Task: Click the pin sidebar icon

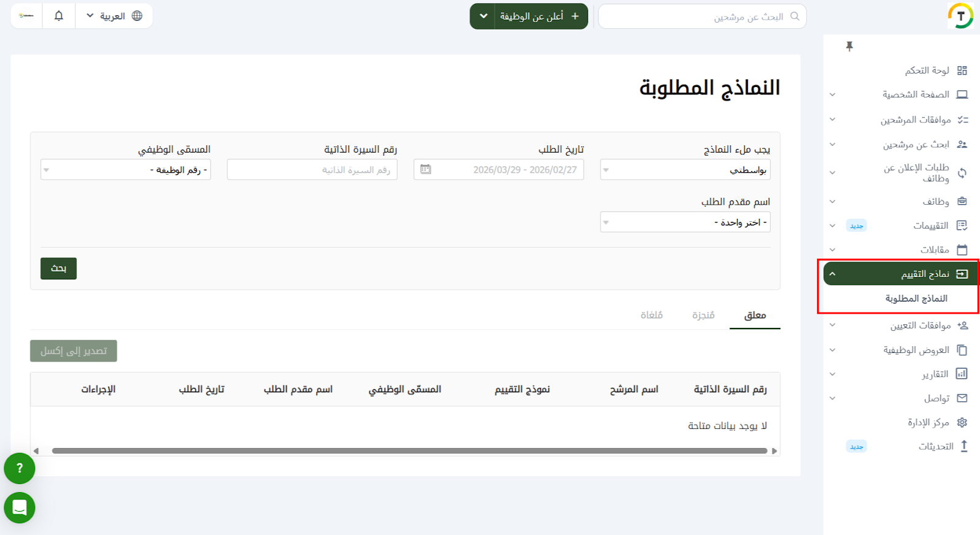Action: [849, 47]
